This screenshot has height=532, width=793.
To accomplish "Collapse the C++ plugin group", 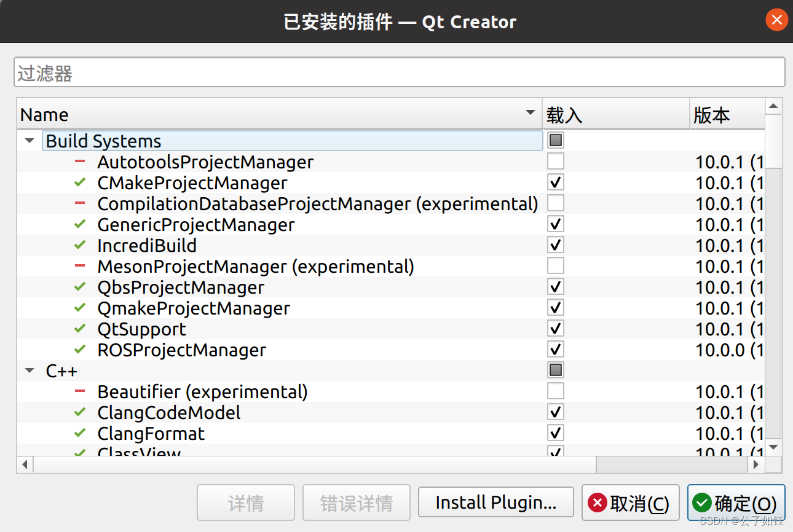I will (29, 370).
